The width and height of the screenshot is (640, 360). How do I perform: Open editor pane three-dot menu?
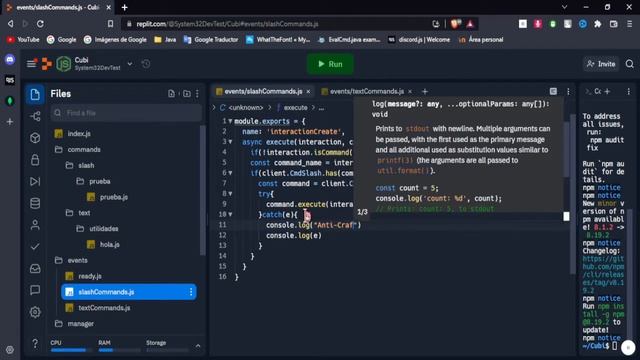coord(568,91)
